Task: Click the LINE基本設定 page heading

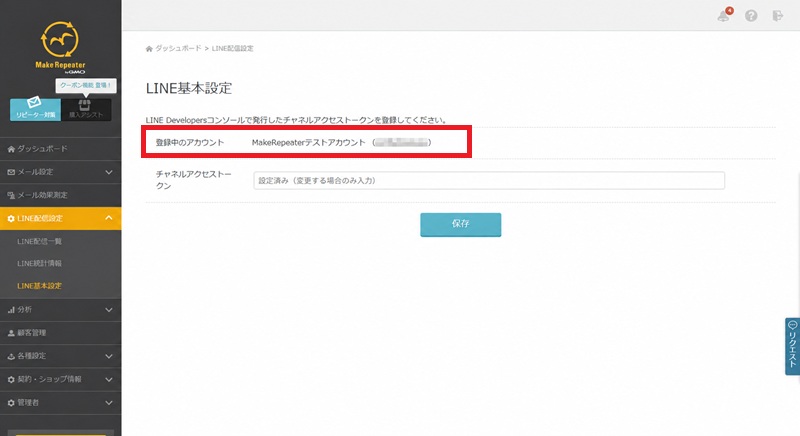Action: pyautogui.click(x=189, y=88)
